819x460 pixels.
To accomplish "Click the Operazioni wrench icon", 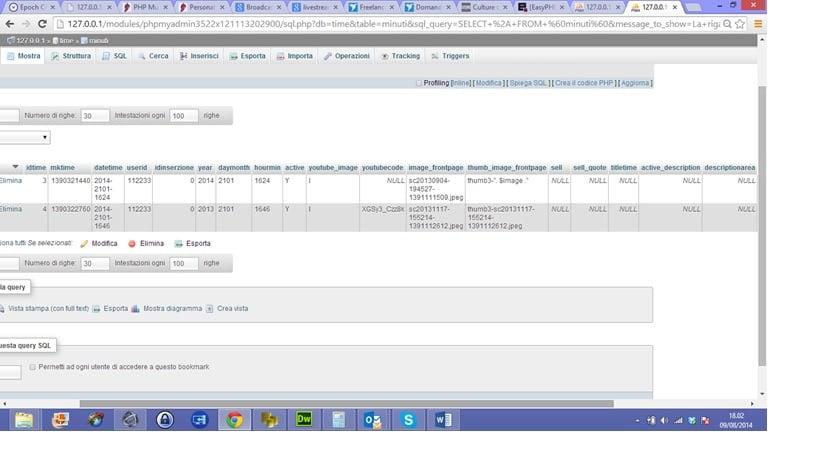I will [328, 56].
